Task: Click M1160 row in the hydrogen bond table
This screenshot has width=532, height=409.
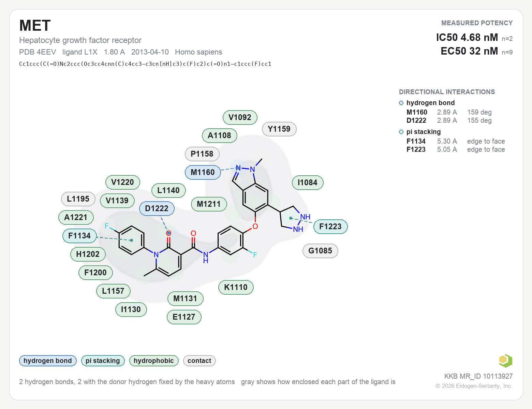Action: 449,112
